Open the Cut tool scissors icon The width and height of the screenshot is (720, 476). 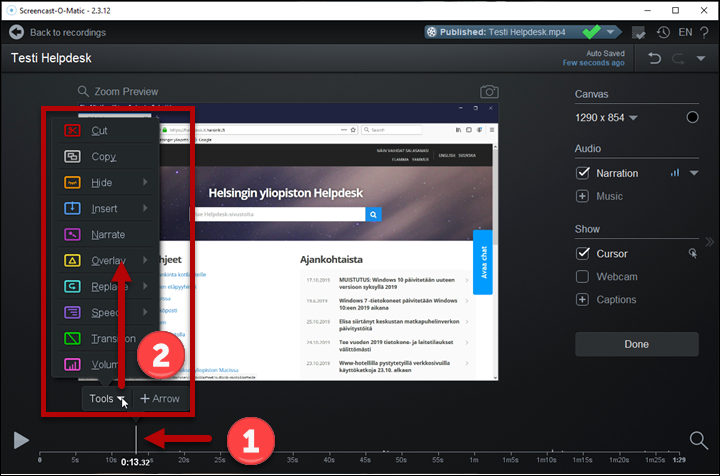click(x=72, y=130)
